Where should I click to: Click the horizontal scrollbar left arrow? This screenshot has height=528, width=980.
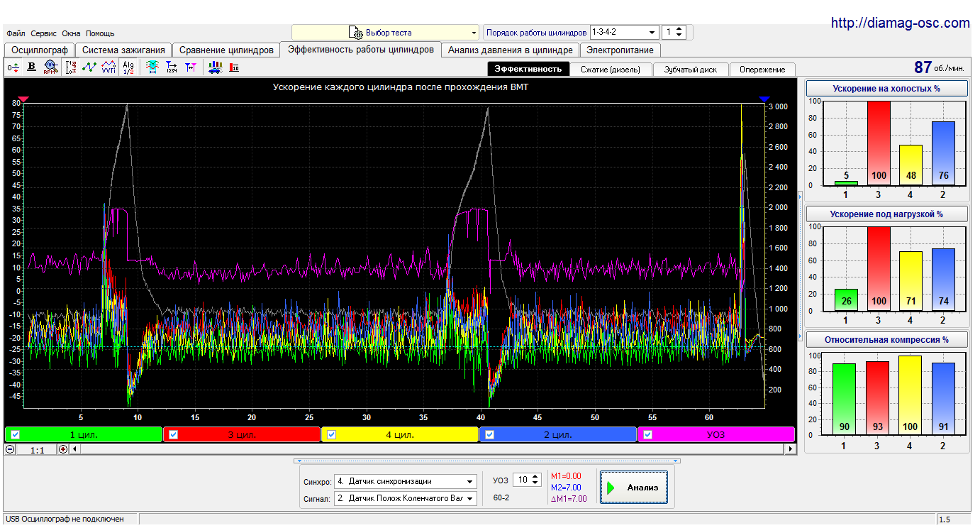coord(74,449)
